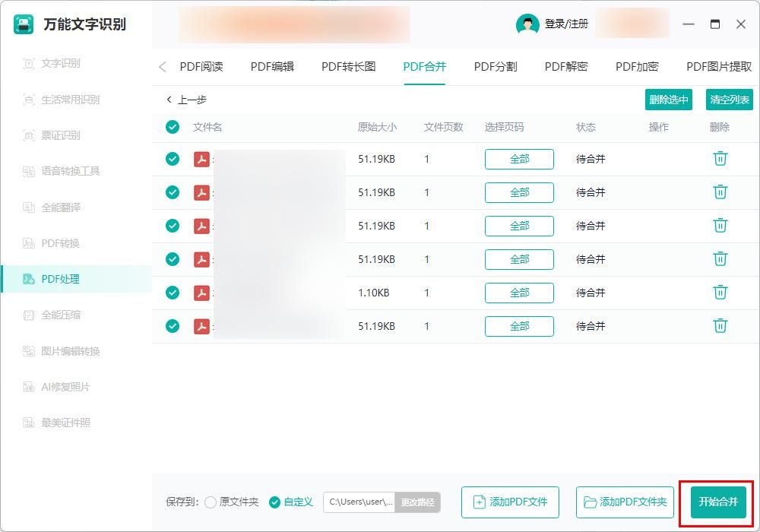Click the 最美证件照 sidebar icon
This screenshot has height=532, width=760.
[x=29, y=423]
